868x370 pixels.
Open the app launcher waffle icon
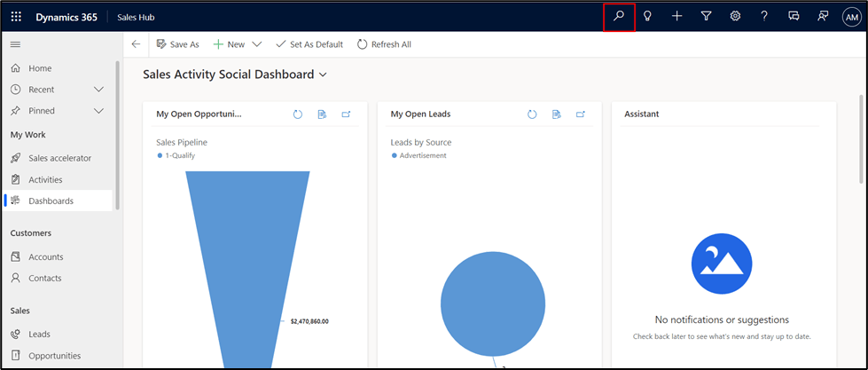(16, 17)
